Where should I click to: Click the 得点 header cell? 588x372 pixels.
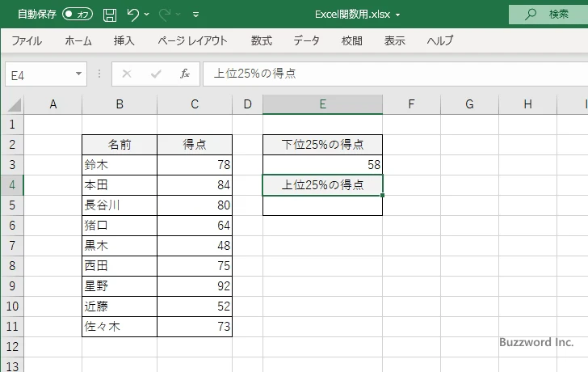click(194, 145)
